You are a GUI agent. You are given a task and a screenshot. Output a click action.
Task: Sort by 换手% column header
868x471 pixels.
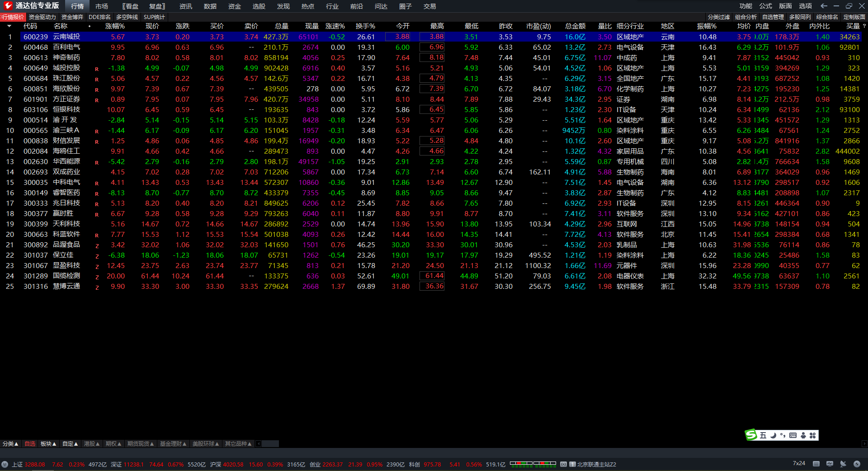pos(365,26)
